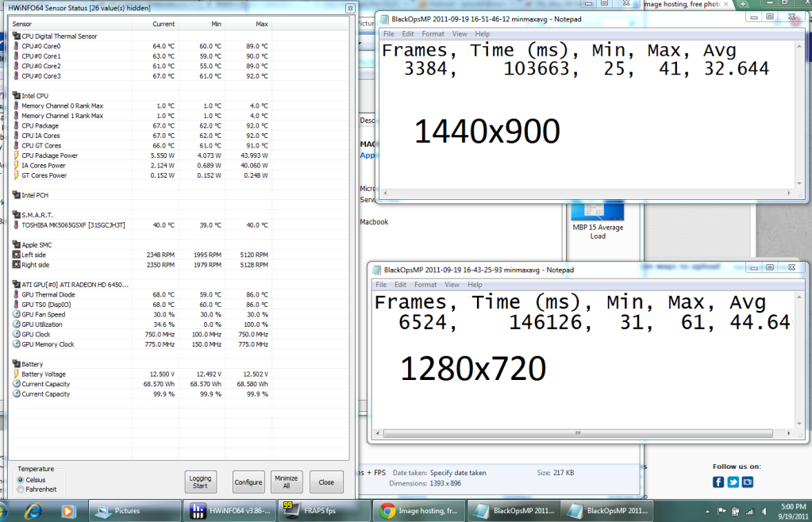Click the Logging Start button
812x522 pixels.
200,482
